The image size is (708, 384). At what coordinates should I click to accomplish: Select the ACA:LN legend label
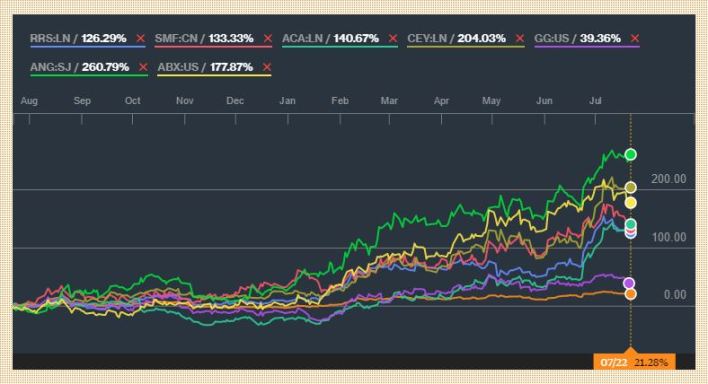pyautogui.click(x=303, y=38)
